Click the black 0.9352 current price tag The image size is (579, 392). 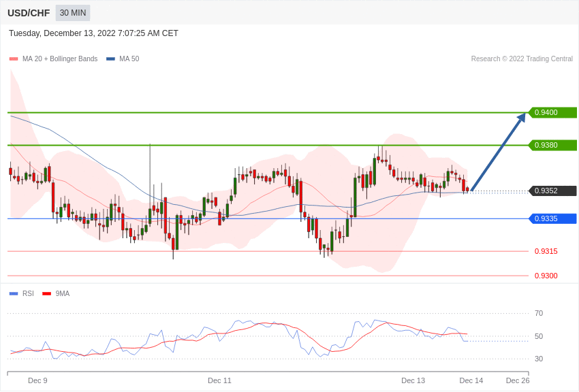click(552, 191)
